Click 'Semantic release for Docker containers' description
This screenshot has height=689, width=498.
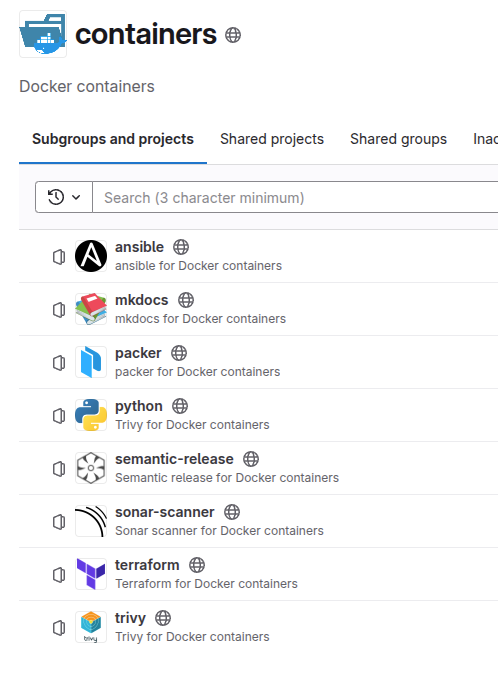click(227, 478)
